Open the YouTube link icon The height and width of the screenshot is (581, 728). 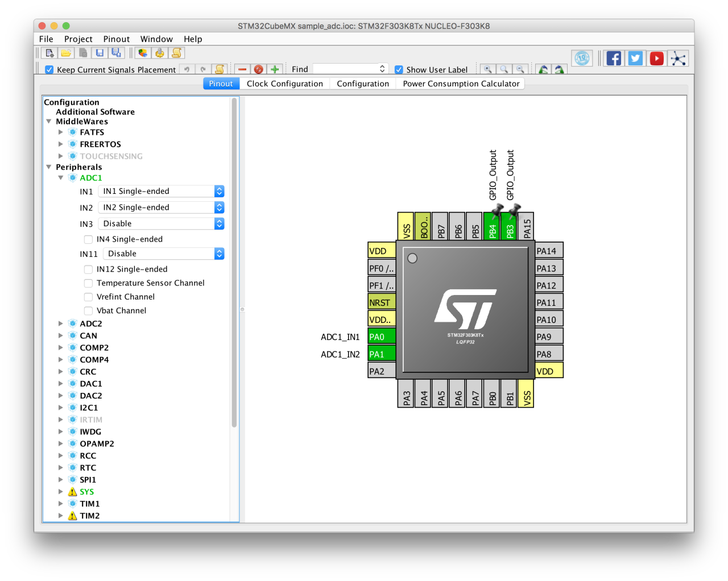657,58
